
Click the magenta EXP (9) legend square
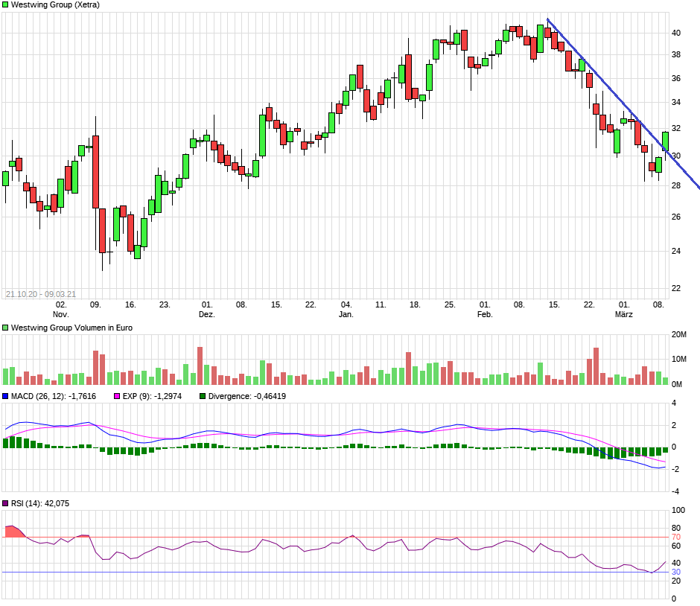(116, 396)
